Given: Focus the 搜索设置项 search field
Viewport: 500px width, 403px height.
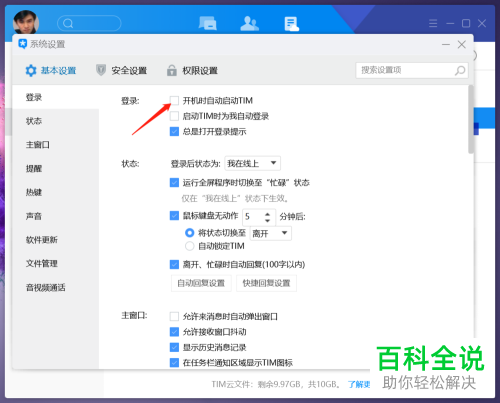Looking at the screenshot, I should (x=412, y=70).
